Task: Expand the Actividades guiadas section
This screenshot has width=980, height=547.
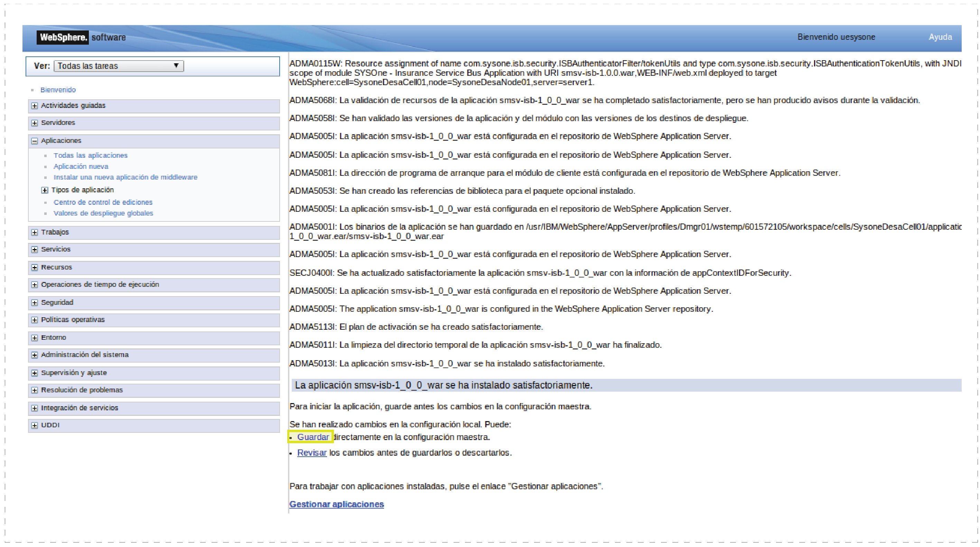Action: point(35,106)
